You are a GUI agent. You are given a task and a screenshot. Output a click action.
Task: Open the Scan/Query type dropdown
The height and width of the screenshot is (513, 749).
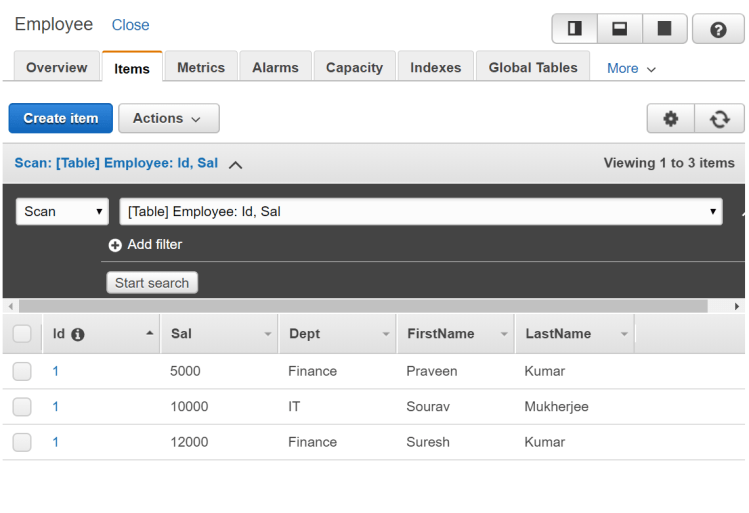(x=62, y=212)
